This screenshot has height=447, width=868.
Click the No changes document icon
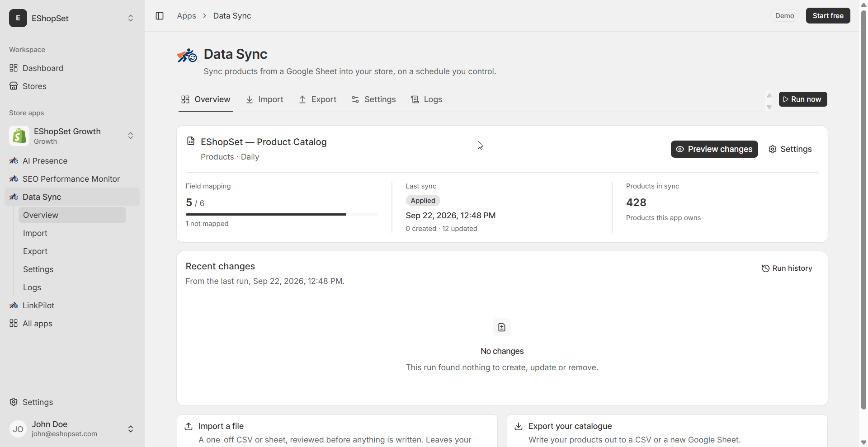[502, 327]
